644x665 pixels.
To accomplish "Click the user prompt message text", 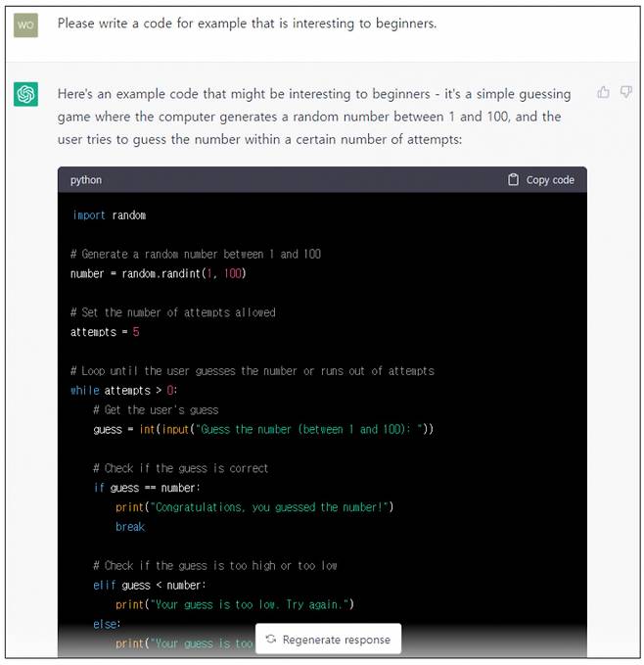I will (x=247, y=24).
